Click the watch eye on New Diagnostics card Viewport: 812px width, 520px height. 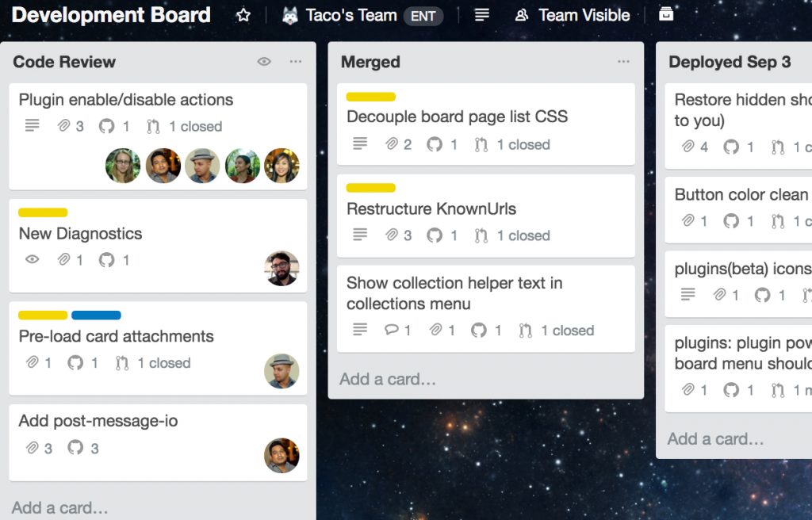coord(32,259)
